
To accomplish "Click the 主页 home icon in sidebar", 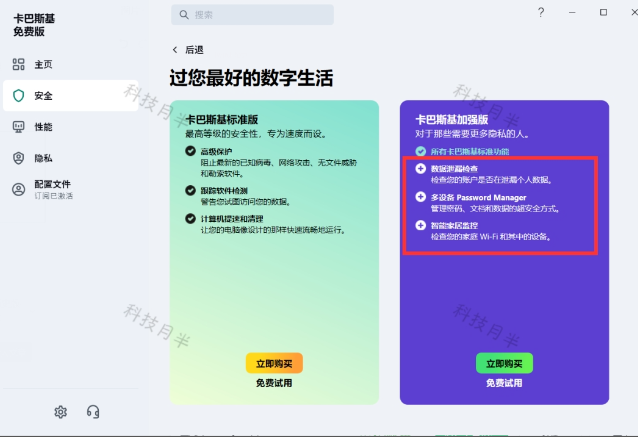I will click(18, 65).
